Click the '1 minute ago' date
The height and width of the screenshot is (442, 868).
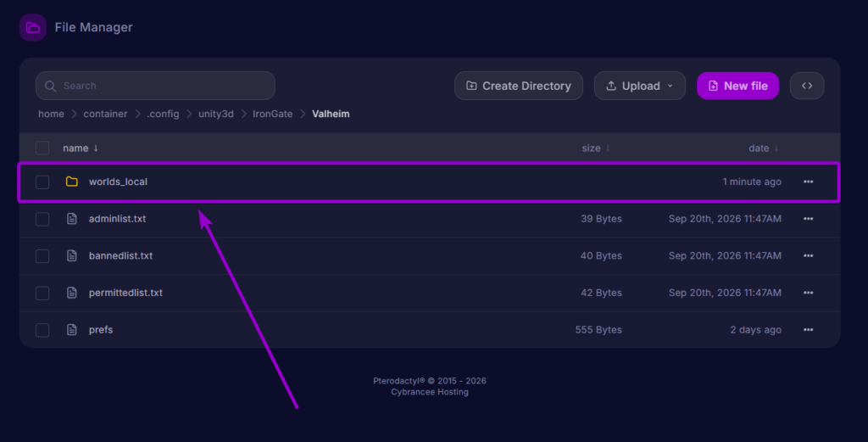click(x=752, y=182)
